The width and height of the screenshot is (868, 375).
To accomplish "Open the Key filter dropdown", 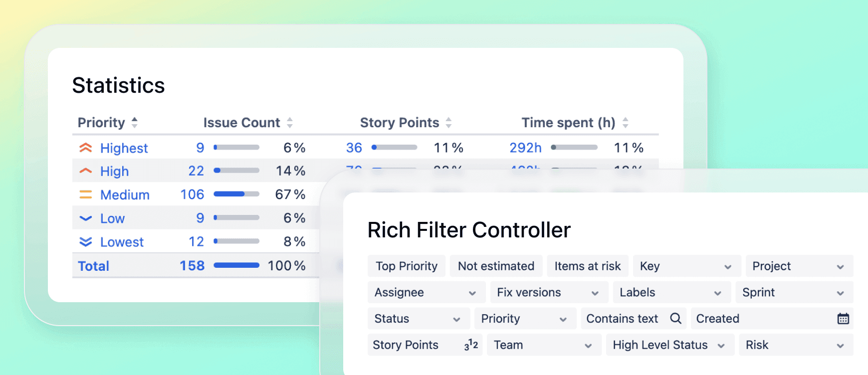I will tap(687, 266).
